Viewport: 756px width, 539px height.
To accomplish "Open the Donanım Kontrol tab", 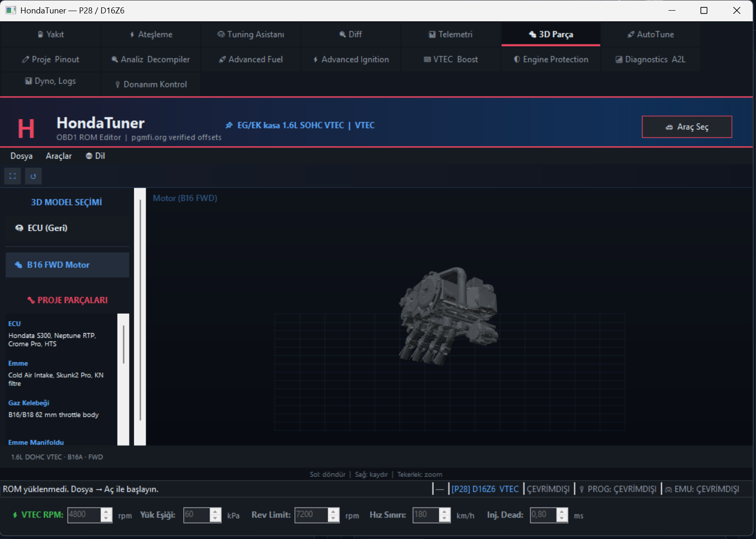I will 151,84.
